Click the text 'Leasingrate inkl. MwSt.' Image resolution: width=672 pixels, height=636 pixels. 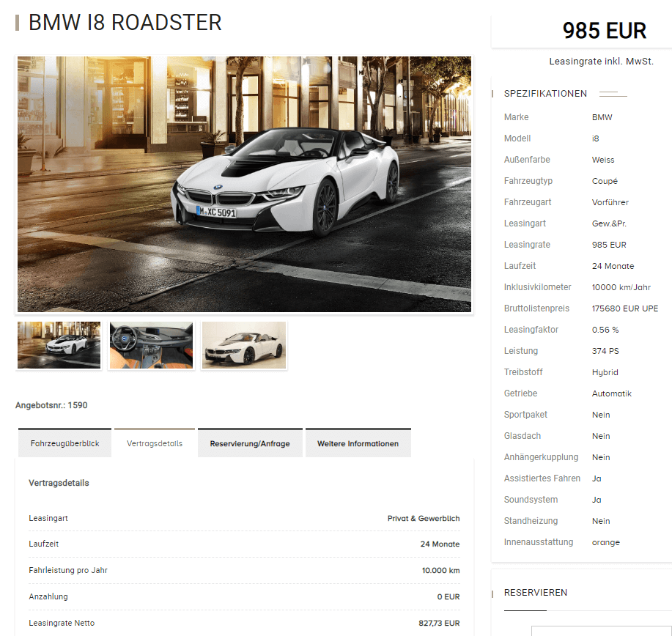point(602,62)
